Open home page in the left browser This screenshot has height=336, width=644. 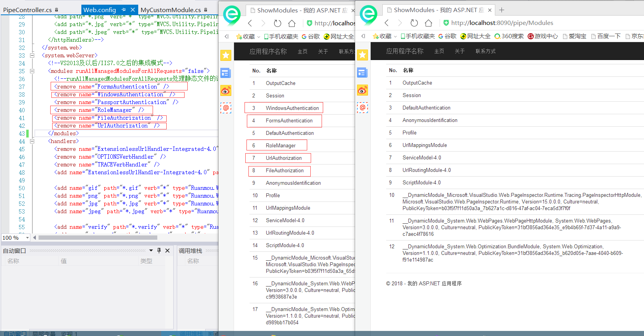pos(292,23)
